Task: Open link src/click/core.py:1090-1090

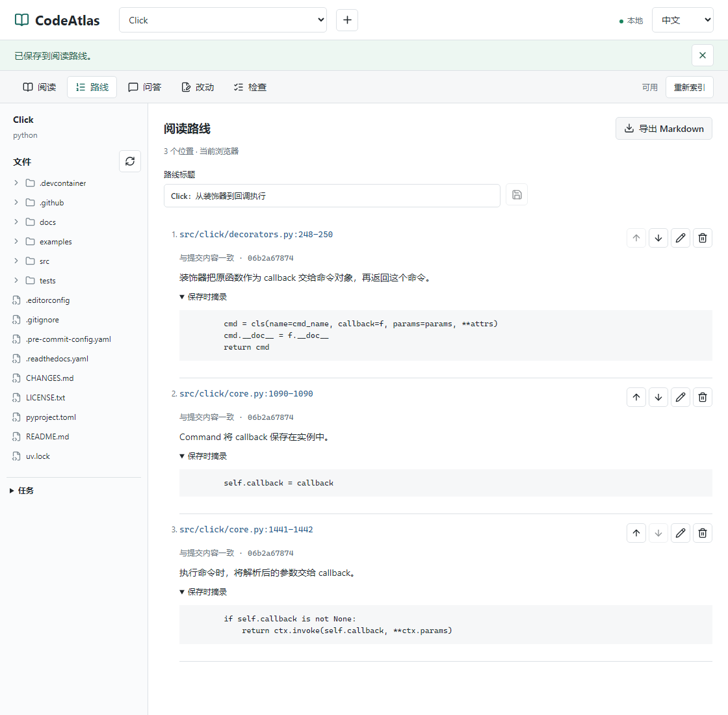Action: [x=246, y=394]
